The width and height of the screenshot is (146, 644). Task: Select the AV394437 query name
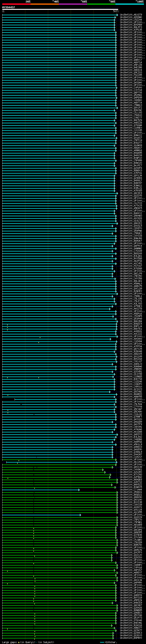pos(8,8)
